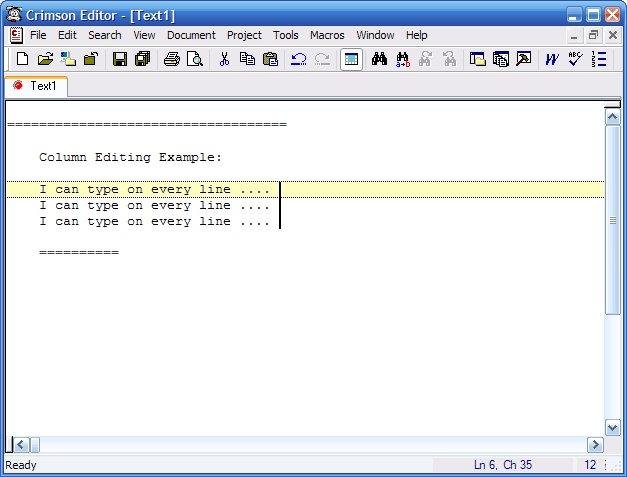Toggle line numbers display icon
This screenshot has width=627, height=477.
599,59
